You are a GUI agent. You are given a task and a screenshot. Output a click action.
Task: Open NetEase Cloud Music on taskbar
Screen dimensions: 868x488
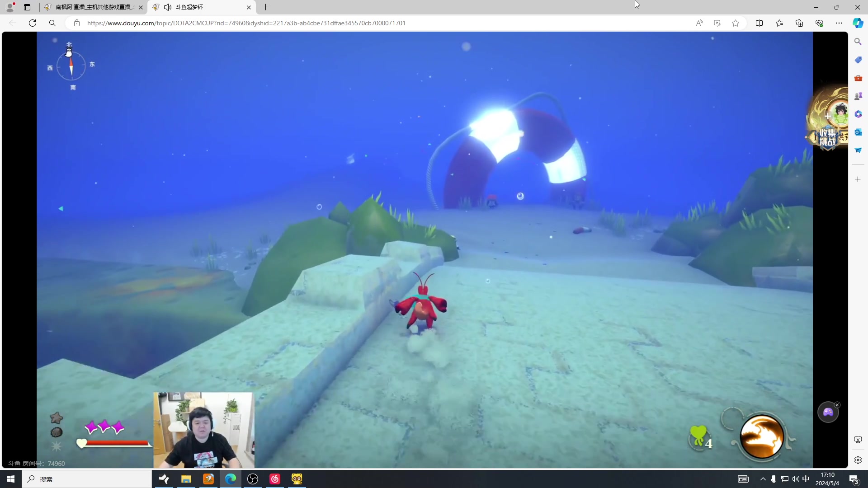(x=275, y=479)
